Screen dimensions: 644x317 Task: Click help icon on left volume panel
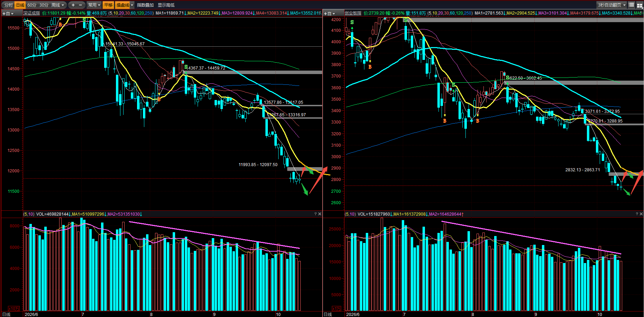(x=315, y=214)
